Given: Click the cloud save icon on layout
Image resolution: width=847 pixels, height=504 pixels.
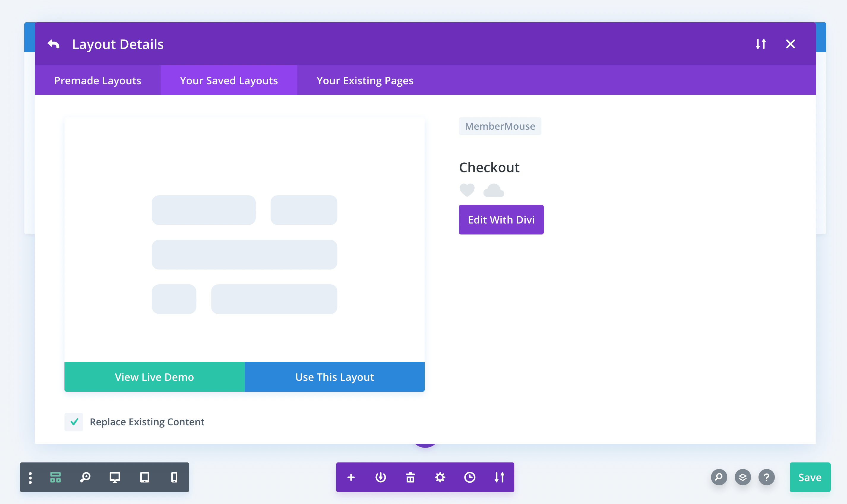Looking at the screenshot, I should (x=493, y=190).
